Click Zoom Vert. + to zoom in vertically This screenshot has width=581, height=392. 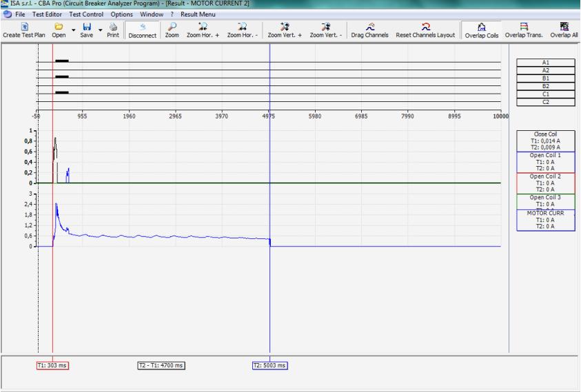pos(285,30)
